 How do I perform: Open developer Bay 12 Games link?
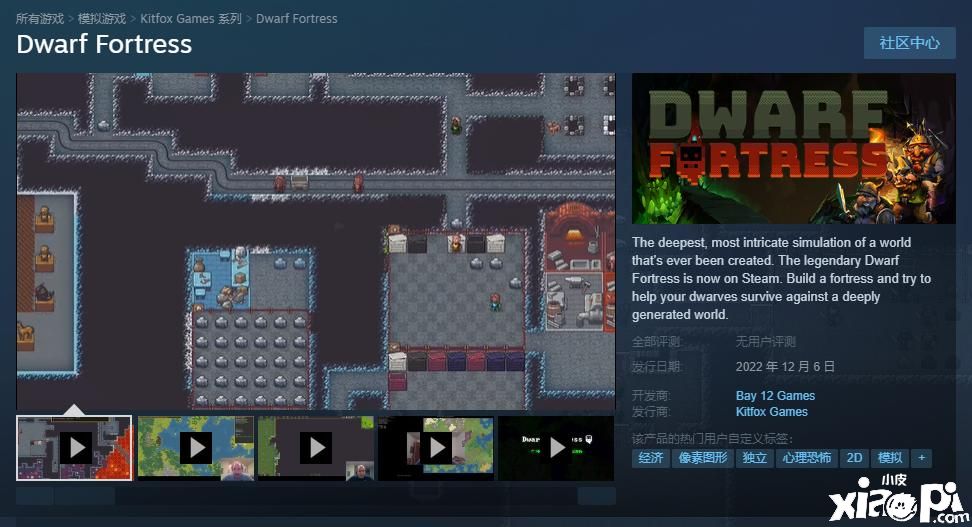(x=775, y=396)
